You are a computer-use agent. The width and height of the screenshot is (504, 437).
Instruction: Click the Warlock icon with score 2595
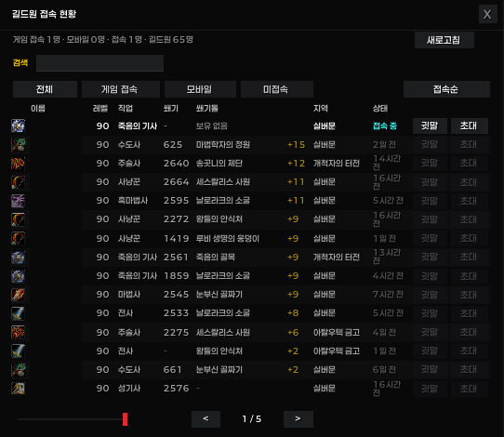tap(18, 201)
